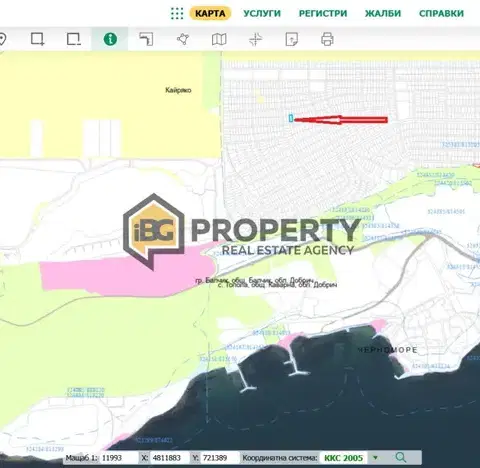
Task: Open the apps grid menu icon
Action: point(177,13)
